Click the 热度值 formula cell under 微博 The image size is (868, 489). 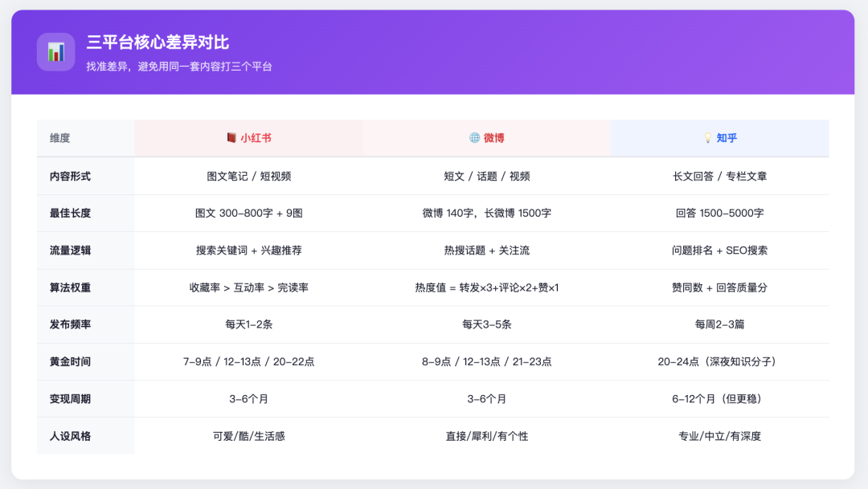[x=486, y=287]
